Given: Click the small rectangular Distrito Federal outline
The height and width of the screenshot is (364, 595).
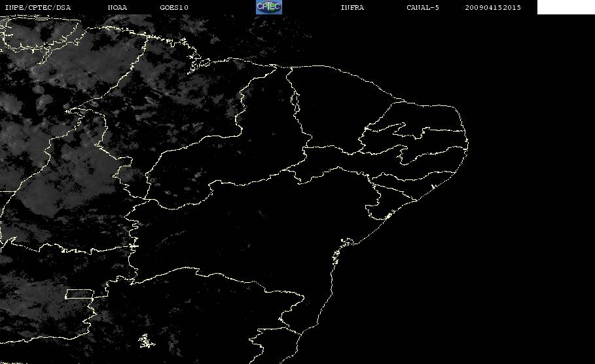Looking at the screenshot, I should (80, 294).
